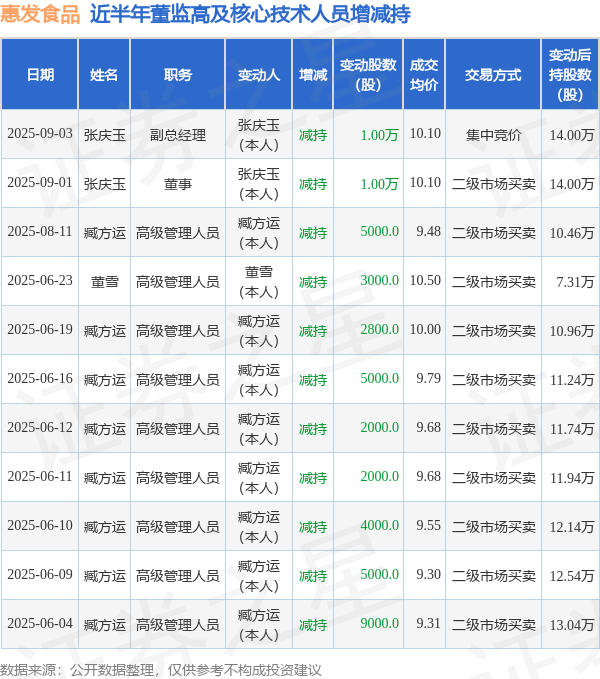600x679 pixels.
Task: Select the date cell 2025-06-10
Action: pos(40,525)
